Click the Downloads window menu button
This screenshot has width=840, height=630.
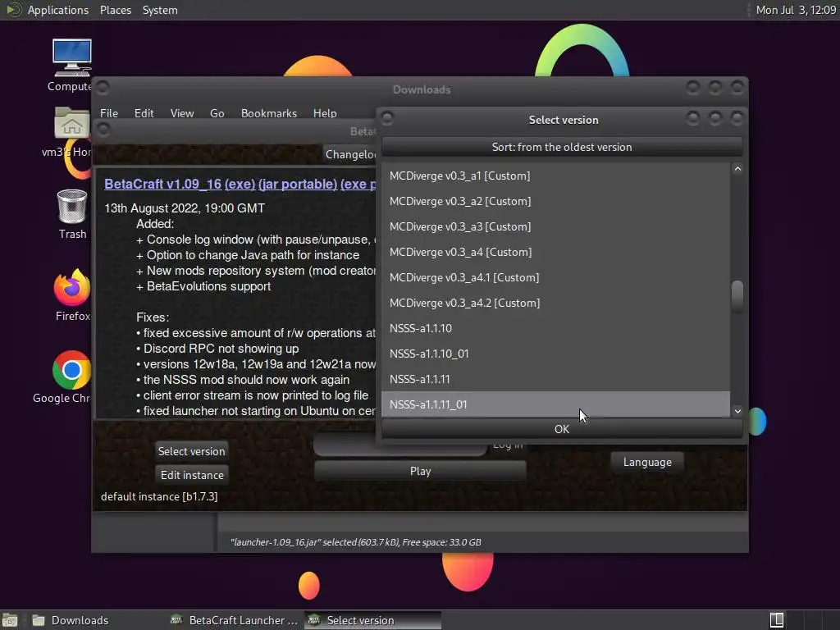click(103, 88)
